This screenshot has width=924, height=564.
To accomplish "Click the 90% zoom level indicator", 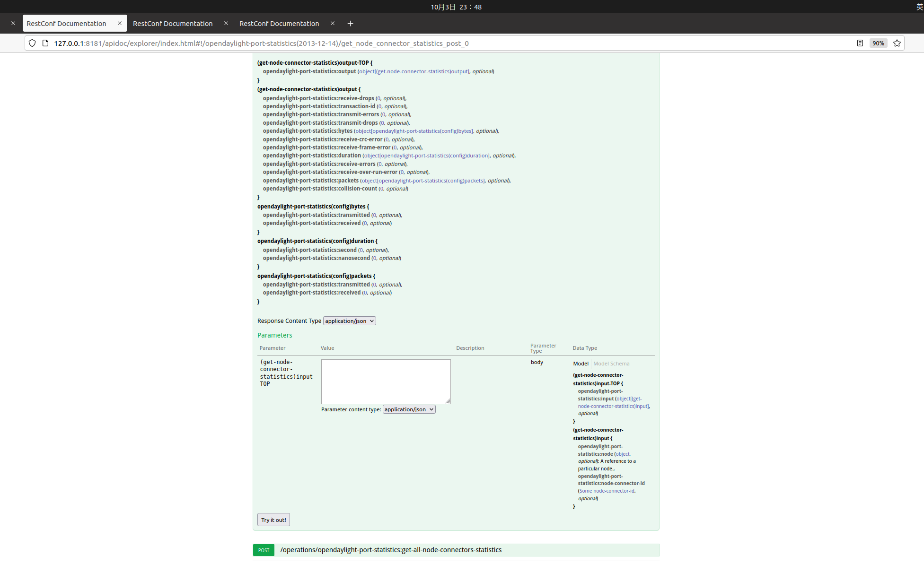I will click(878, 43).
